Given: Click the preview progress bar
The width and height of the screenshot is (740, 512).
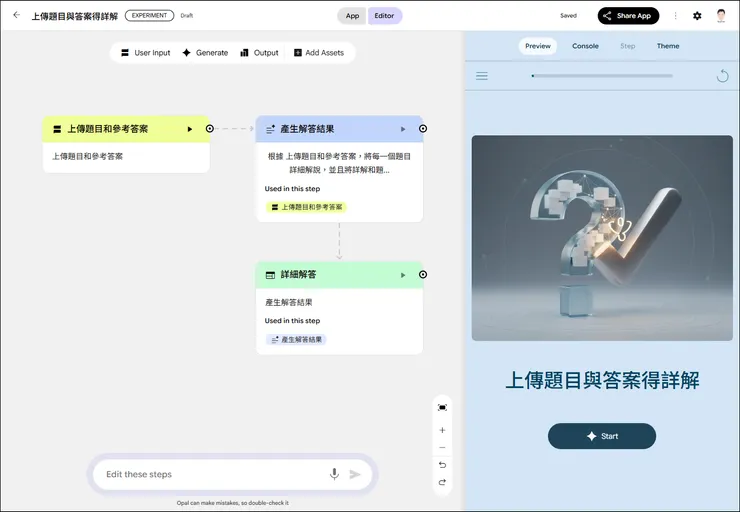Looking at the screenshot, I should [602, 76].
